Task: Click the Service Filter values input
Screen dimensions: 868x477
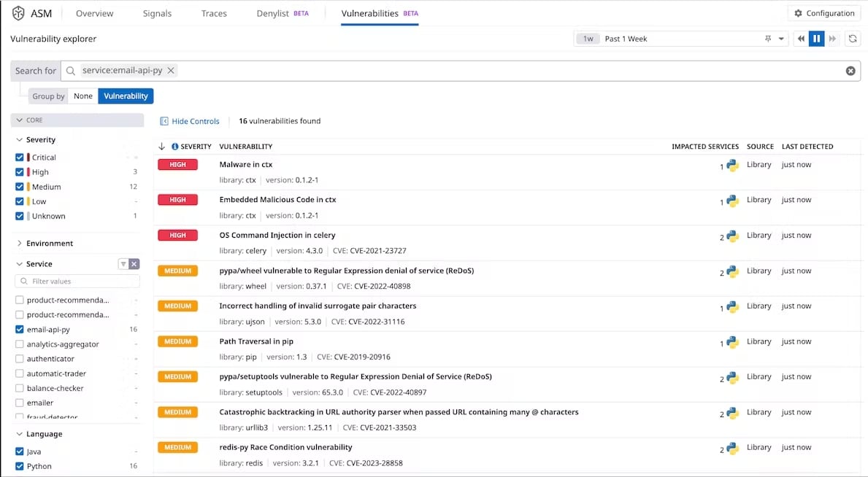Action: tap(77, 281)
